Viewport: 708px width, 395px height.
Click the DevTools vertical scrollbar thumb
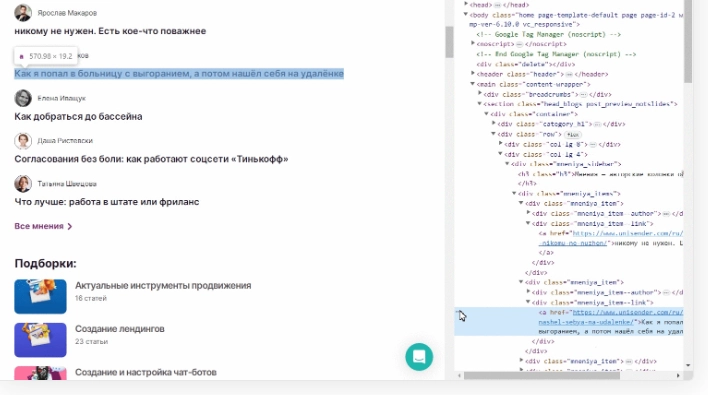[688, 42]
